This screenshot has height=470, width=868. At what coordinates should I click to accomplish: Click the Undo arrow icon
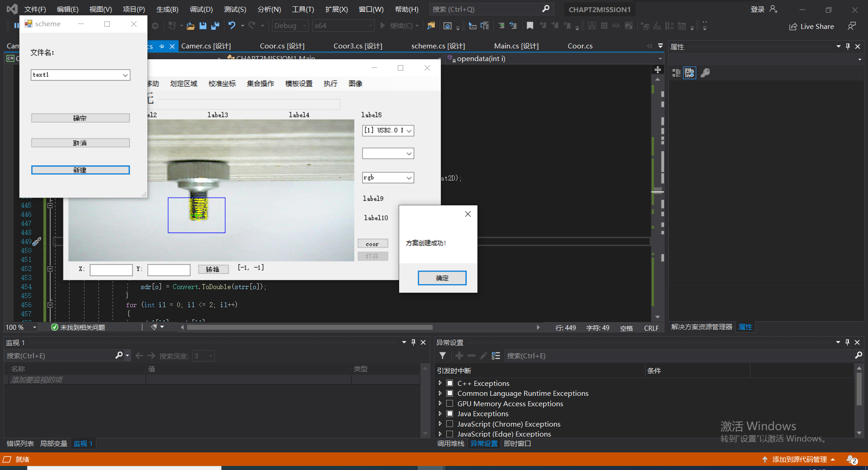(231, 26)
